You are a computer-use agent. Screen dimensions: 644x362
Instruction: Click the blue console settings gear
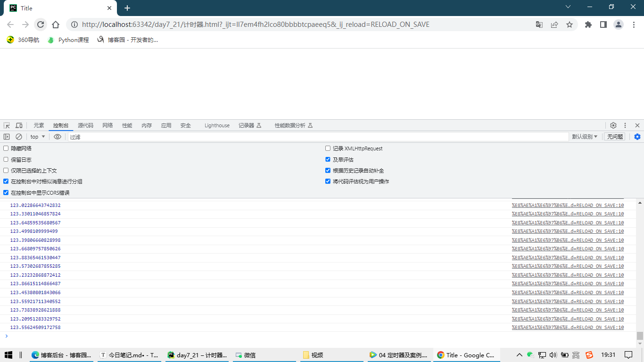[x=637, y=137]
